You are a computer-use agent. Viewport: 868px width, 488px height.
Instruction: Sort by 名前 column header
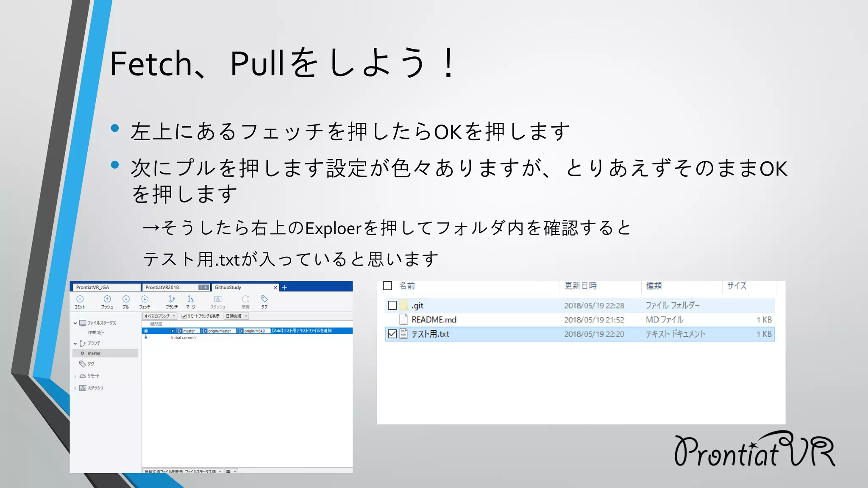coord(407,286)
